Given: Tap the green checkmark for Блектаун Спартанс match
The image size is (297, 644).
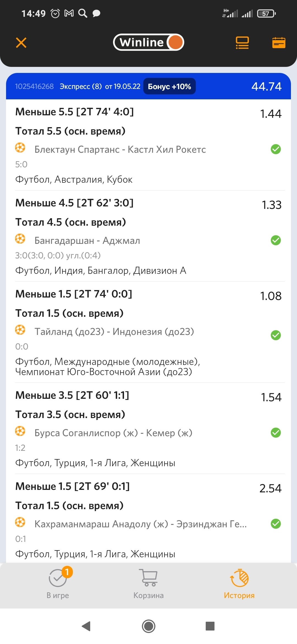Looking at the screenshot, I should click(x=276, y=149).
